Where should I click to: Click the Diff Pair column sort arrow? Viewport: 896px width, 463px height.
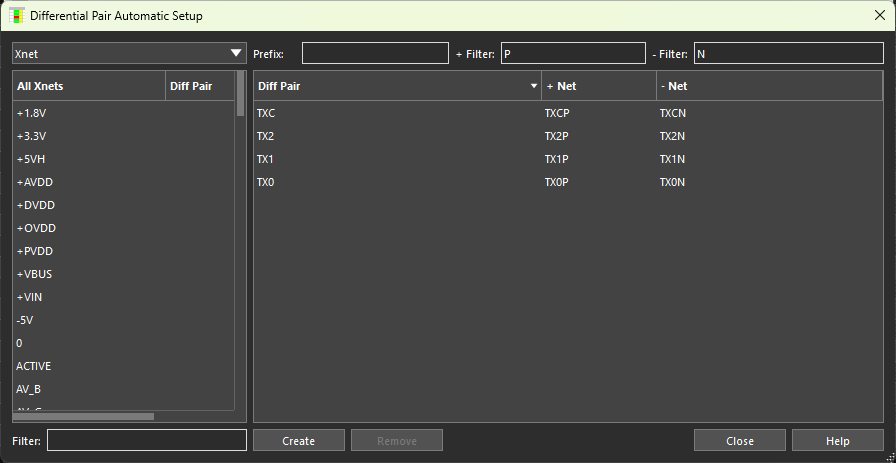[533, 87]
